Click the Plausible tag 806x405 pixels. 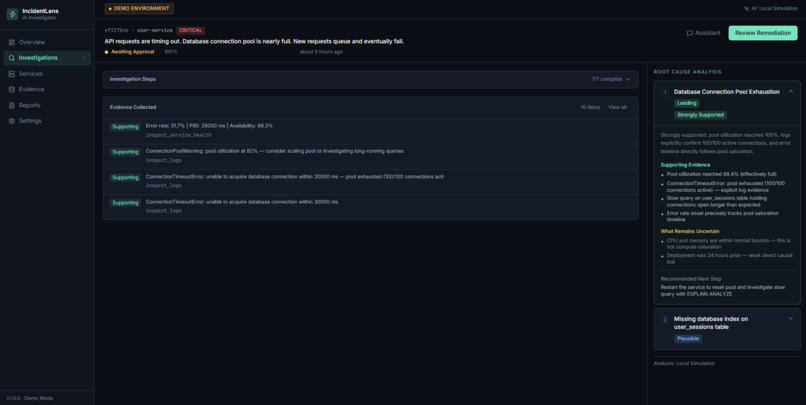pos(688,339)
